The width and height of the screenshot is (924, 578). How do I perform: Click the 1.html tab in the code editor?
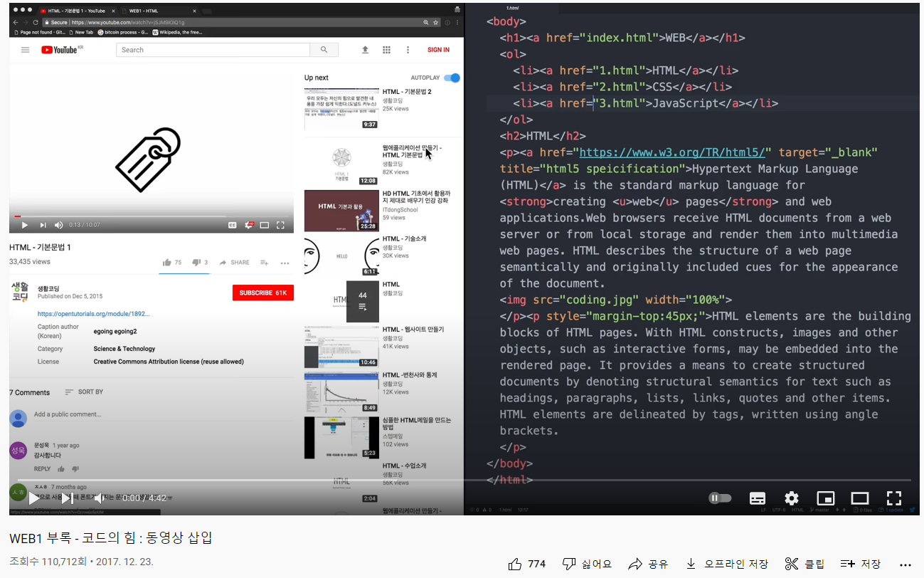(511, 7)
